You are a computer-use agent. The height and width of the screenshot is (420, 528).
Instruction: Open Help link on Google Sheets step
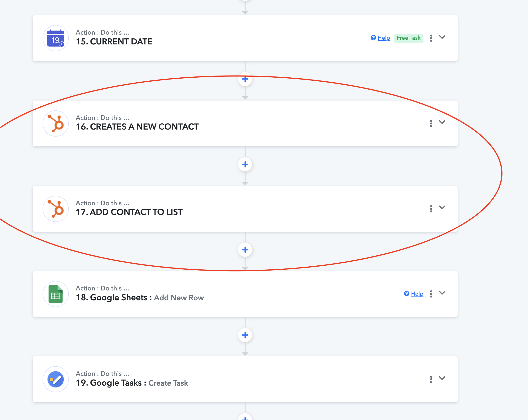(x=417, y=294)
